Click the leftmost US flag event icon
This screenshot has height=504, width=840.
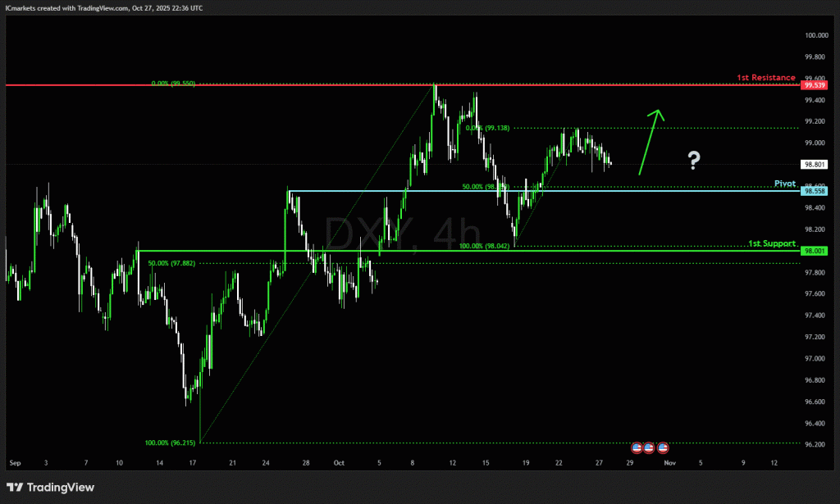(x=636, y=448)
